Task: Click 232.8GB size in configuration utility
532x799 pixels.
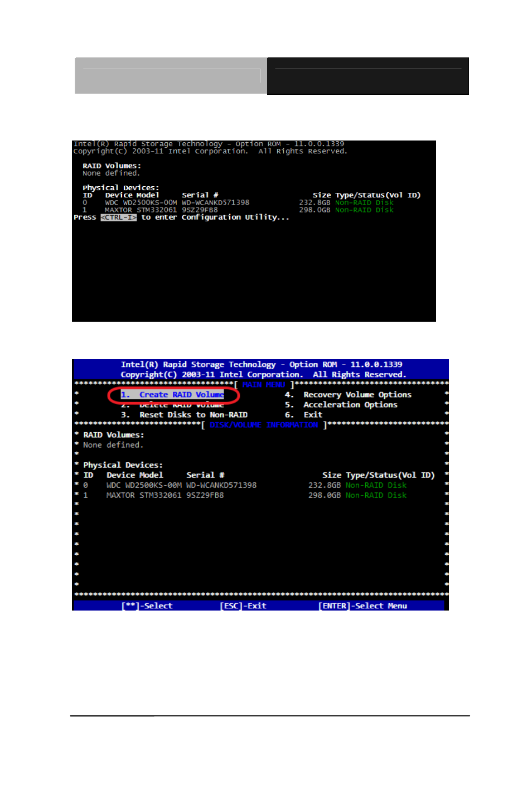Action: pyautogui.click(x=325, y=485)
